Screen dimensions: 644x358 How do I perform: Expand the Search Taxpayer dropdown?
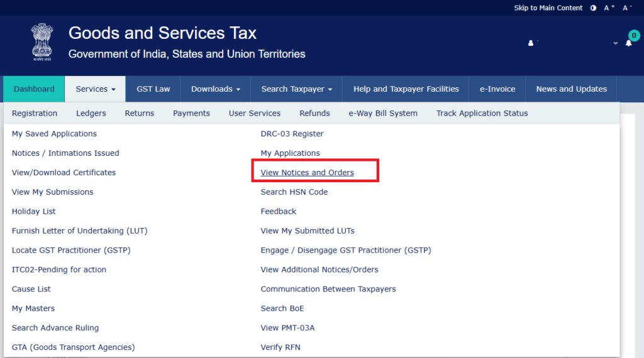296,89
